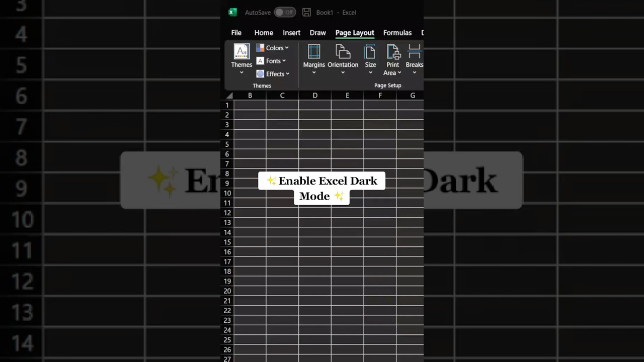Expand the Margins dropdown arrow
Image resolution: width=644 pixels, height=362 pixels.
tap(314, 73)
